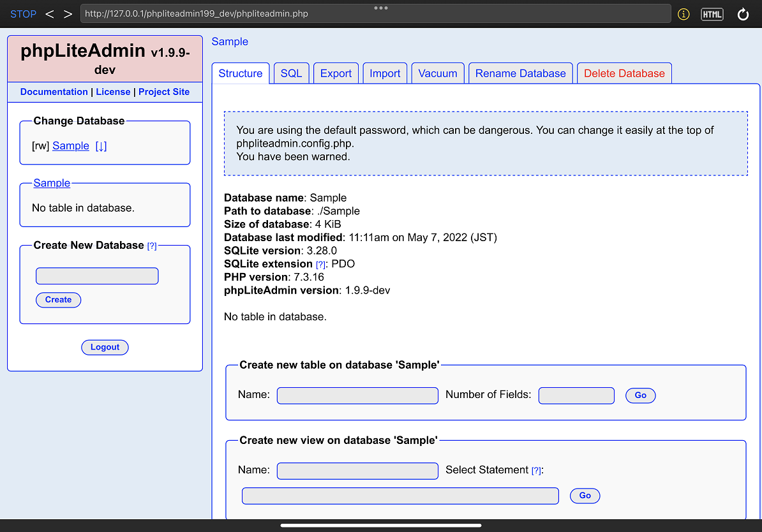Viewport: 762px width, 532px height.
Task: Open help for SQLite extension
Action: (320, 265)
